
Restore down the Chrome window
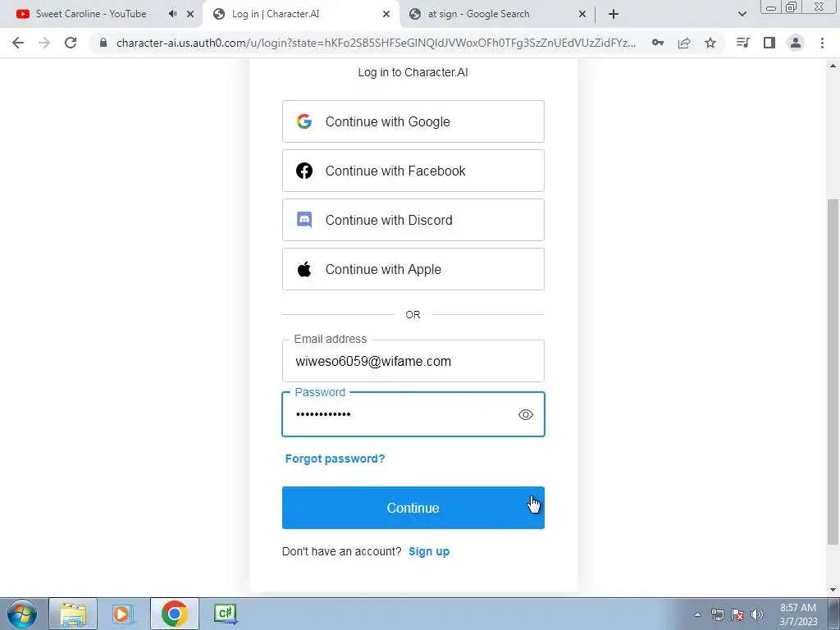792,7
